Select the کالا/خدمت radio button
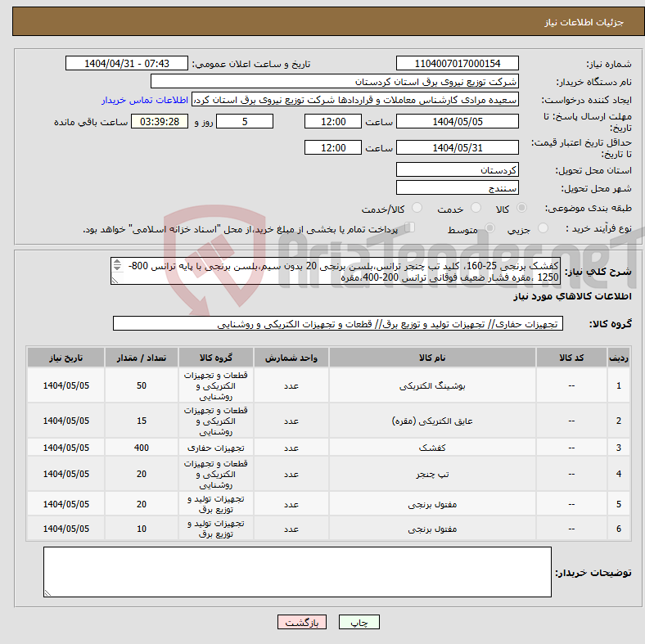Screen dimensions: 645x644 pos(417,208)
